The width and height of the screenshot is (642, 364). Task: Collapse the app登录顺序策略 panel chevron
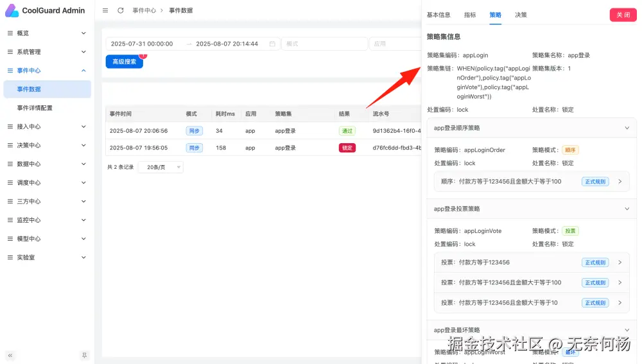pos(627,128)
